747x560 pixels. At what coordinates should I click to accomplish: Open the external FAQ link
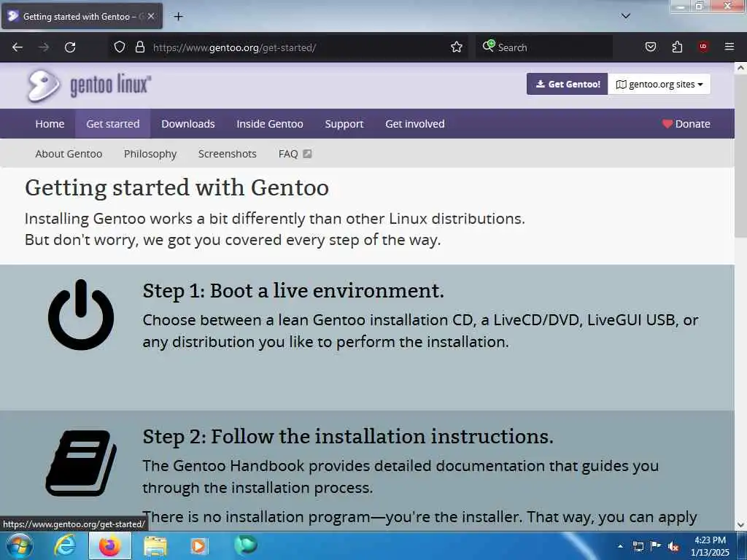coord(295,154)
